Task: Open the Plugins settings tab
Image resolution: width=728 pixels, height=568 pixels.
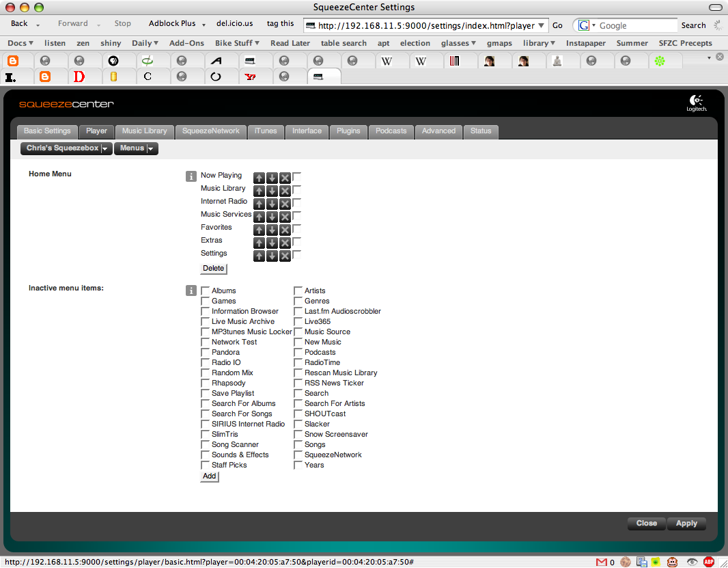Action: click(x=348, y=131)
